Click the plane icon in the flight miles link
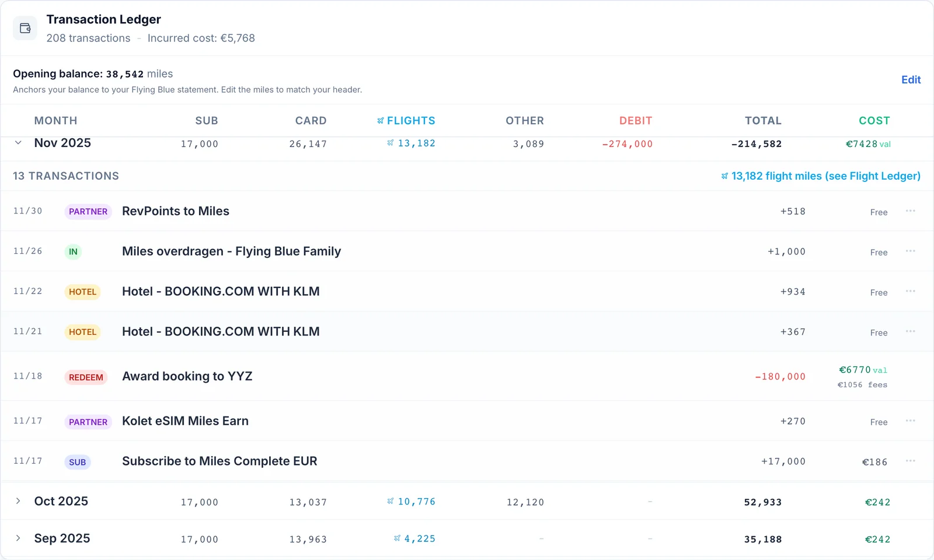 (x=724, y=176)
